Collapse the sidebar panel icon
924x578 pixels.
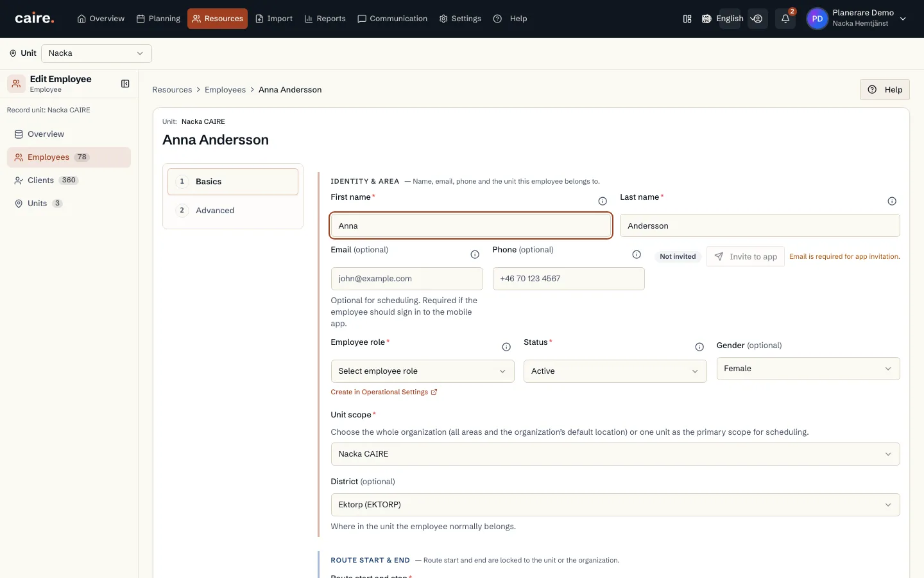coord(125,83)
